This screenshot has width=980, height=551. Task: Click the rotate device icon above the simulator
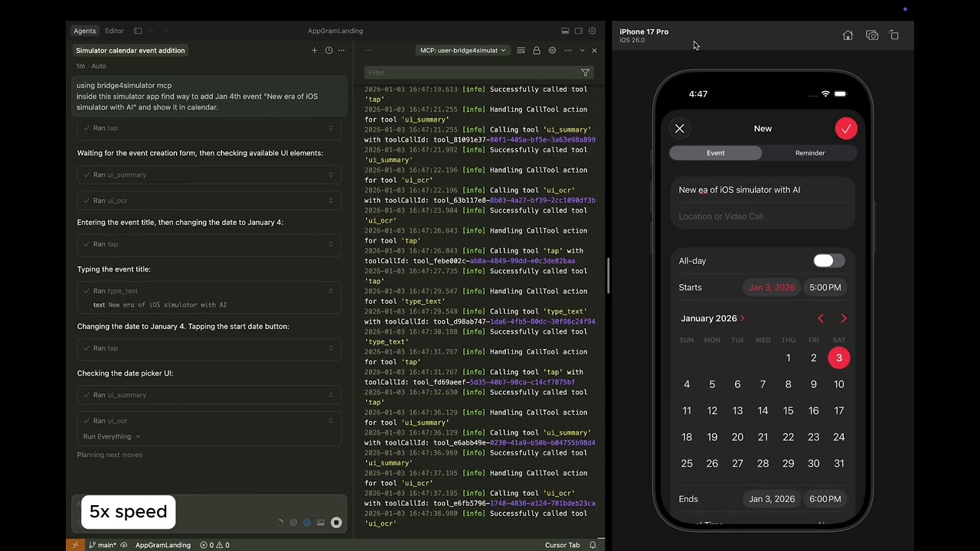pos(894,35)
